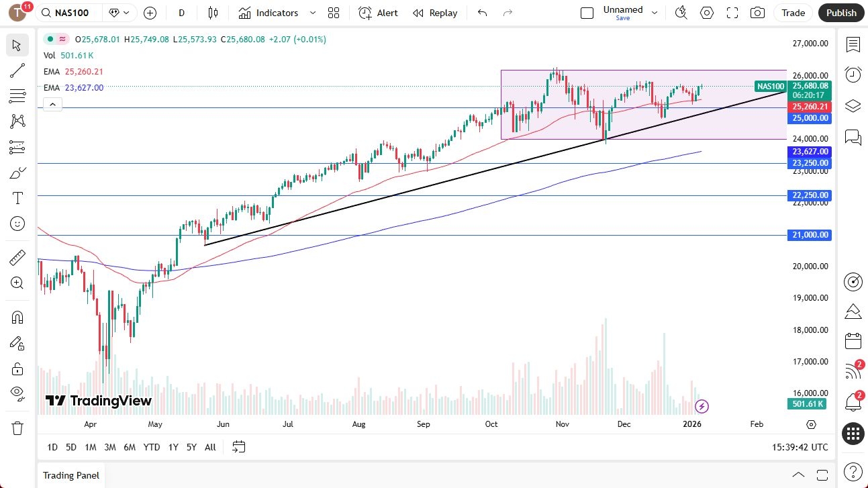Select the Zoom In tool

coord(17,282)
